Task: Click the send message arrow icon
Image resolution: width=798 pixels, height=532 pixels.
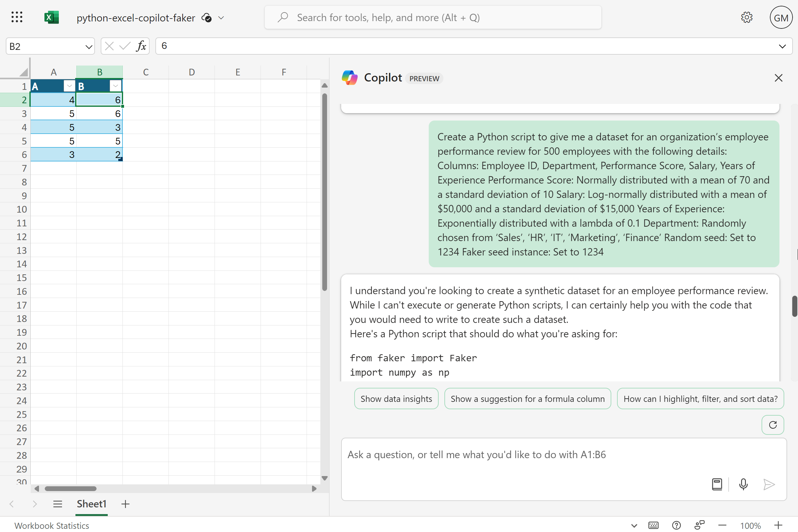Action: 769,484
